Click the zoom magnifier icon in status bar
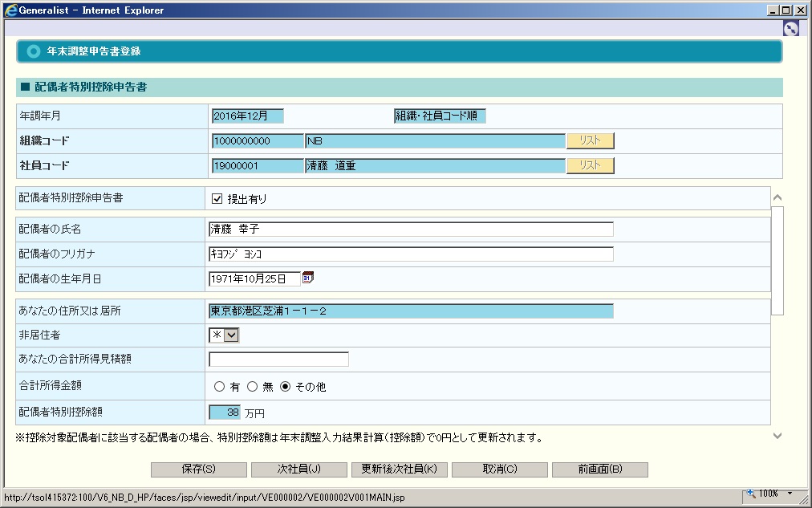Image resolution: width=812 pixels, height=508 pixels. [x=751, y=494]
